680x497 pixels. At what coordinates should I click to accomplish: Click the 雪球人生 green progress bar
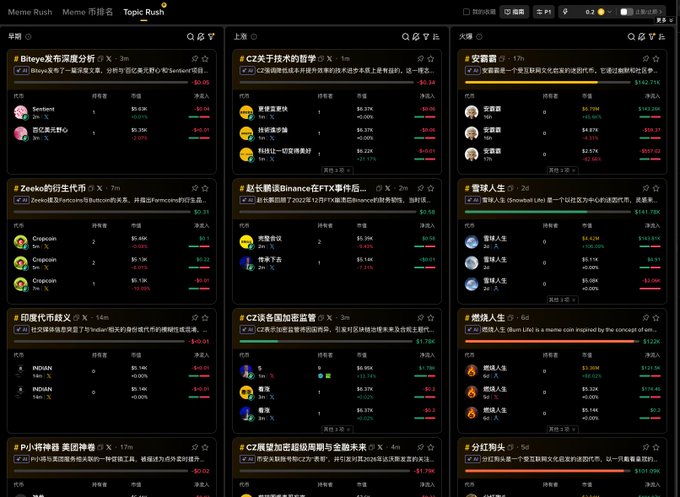[547, 212]
